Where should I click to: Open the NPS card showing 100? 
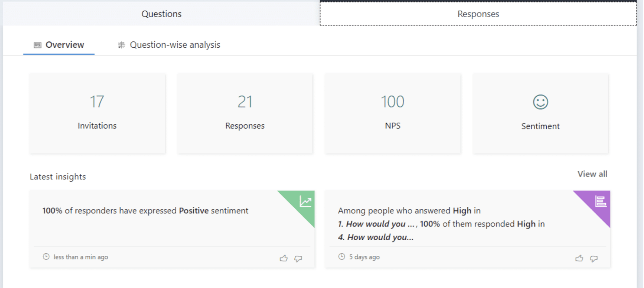click(392, 113)
